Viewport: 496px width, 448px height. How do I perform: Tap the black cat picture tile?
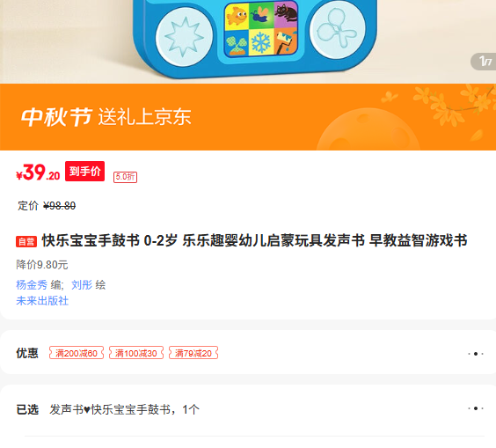[286, 13]
